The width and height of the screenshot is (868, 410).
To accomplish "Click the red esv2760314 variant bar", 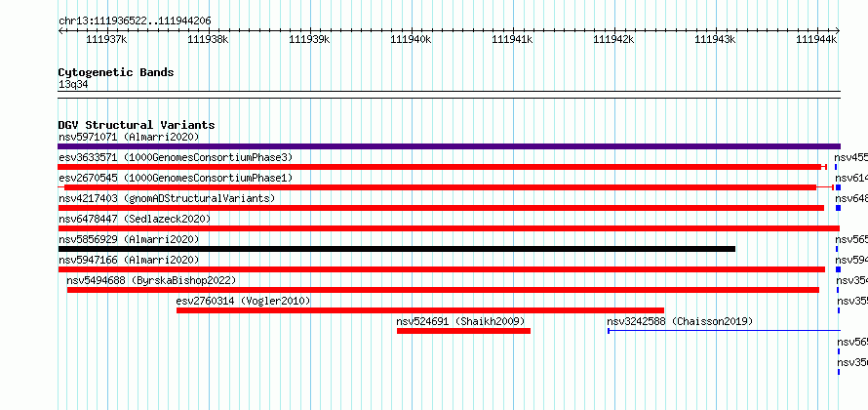I will point(420,310).
